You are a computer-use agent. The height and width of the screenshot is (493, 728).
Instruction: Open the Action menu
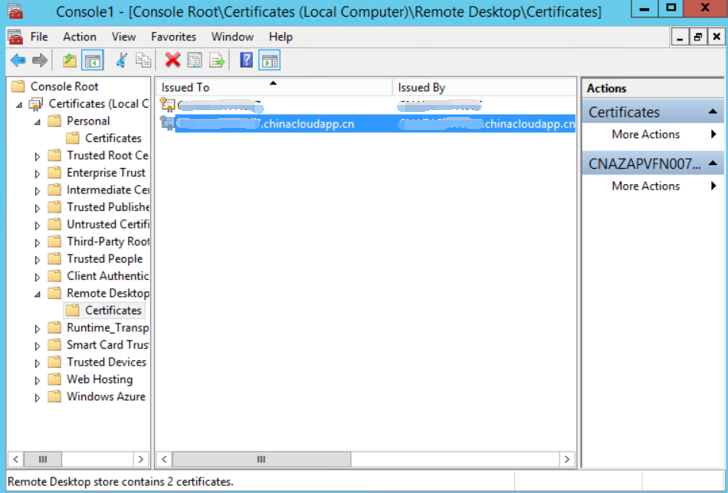coord(79,37)
